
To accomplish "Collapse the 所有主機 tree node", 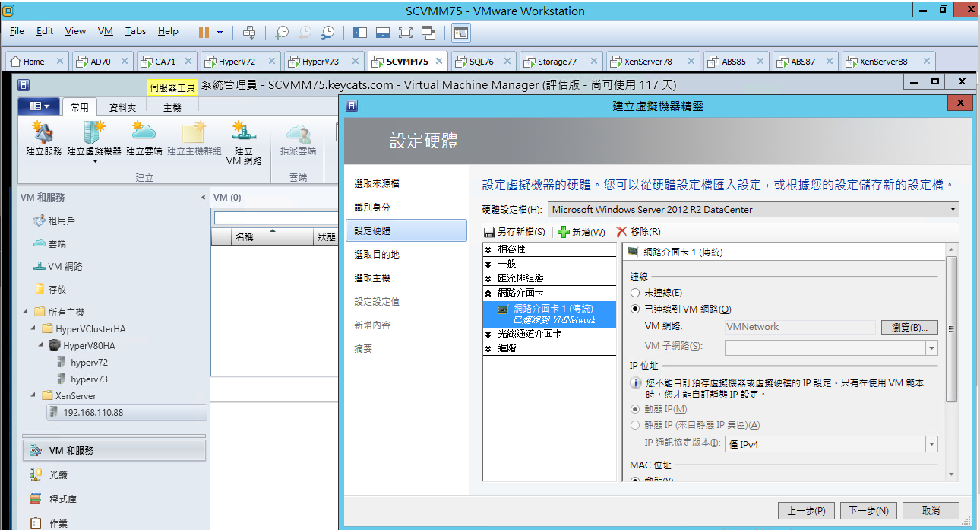I will [x=26, y=312].
